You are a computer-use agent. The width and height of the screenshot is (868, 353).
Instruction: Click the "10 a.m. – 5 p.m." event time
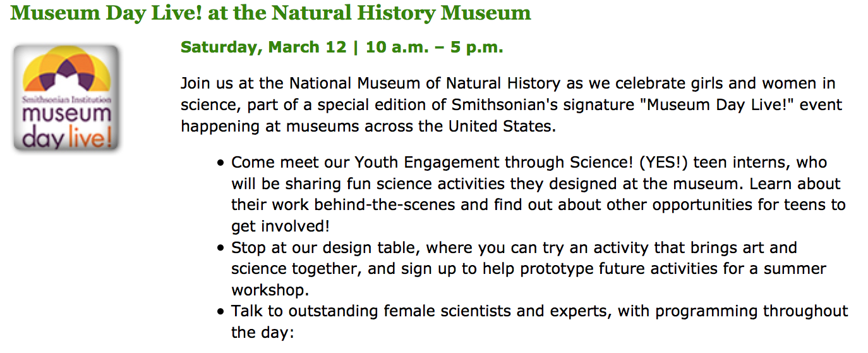pos(434,47)
